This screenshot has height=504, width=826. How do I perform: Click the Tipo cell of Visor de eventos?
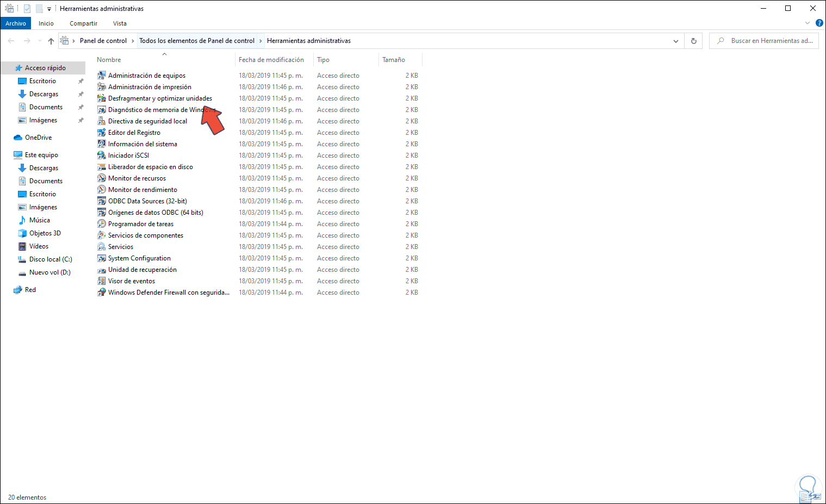point(338,281)
